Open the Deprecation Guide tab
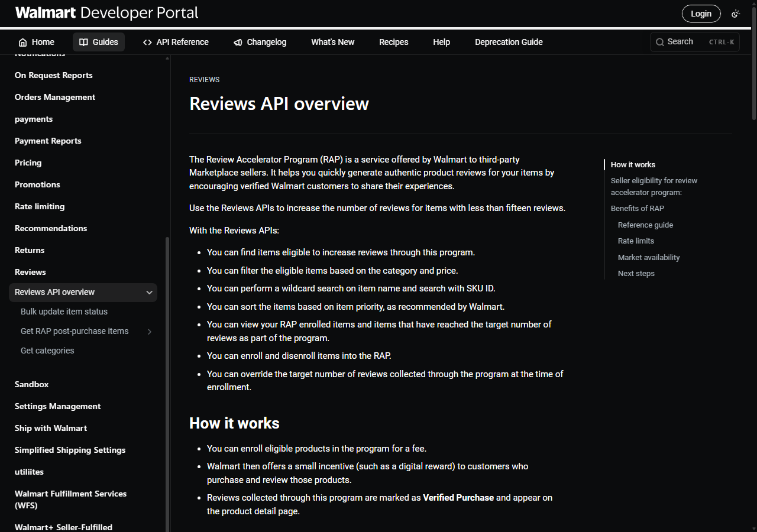757x532 pixels. coord(509,42)
